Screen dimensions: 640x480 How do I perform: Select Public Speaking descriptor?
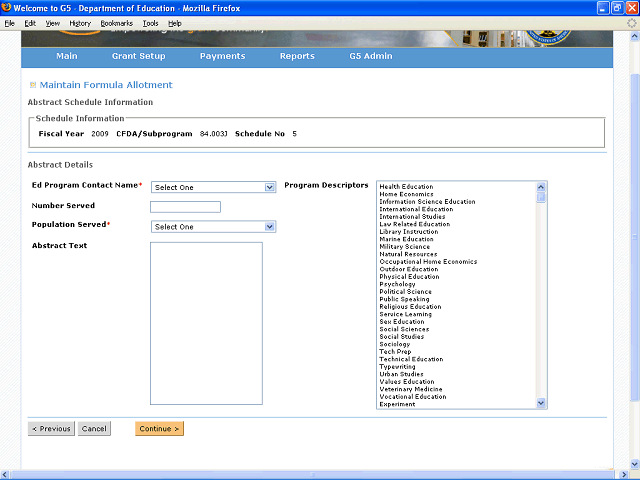pos(404,299)
